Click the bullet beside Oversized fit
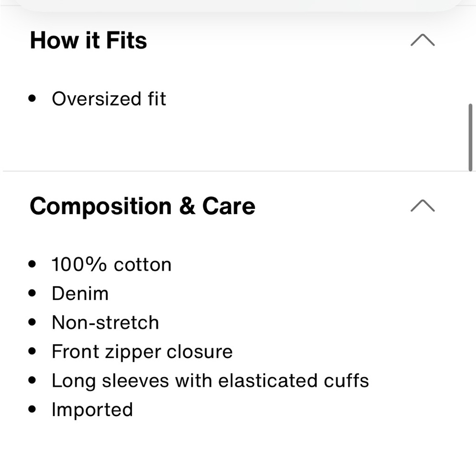This screenshot has height=476, width=476. click(32, 99)
